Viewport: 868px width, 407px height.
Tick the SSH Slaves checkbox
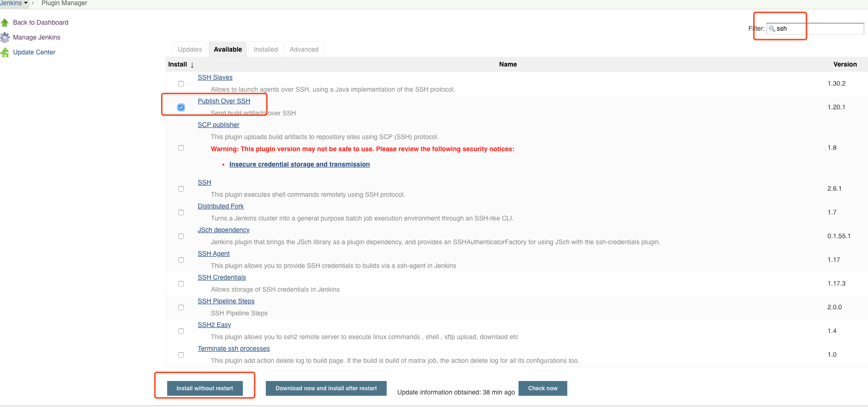181,84
